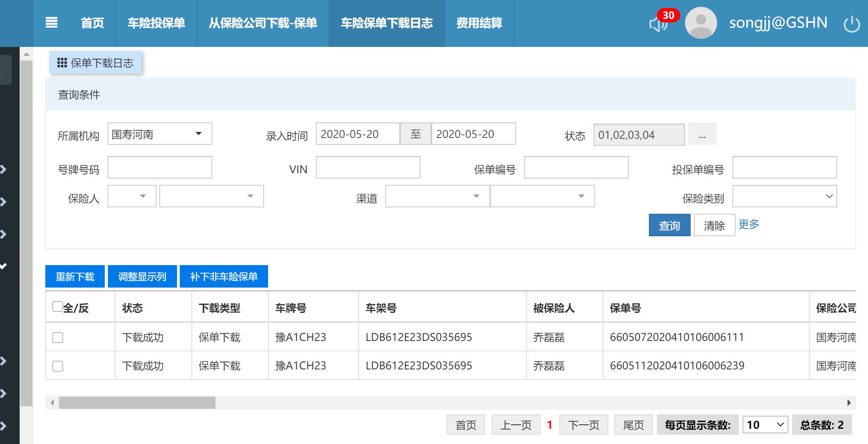Open the hamburger menu icon
Viewport: 868px width, 444px height.
pos(51,23)
